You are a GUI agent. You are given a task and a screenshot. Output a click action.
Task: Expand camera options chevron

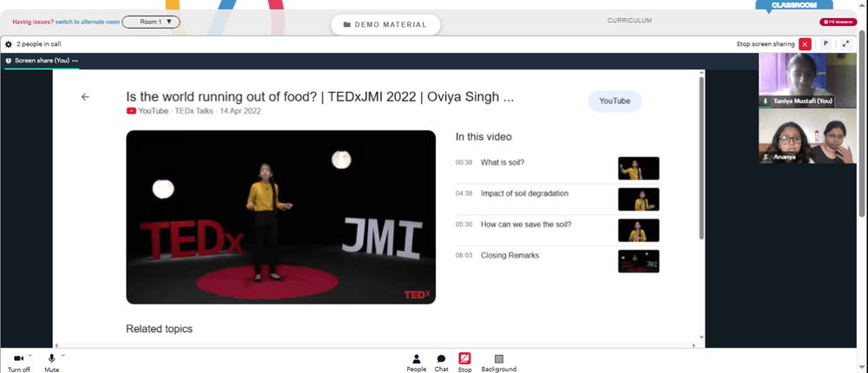click(x=30, y=356)
